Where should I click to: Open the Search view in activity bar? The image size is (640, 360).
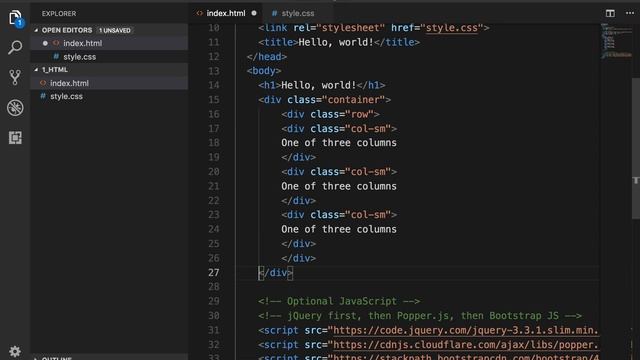point(15,47)
